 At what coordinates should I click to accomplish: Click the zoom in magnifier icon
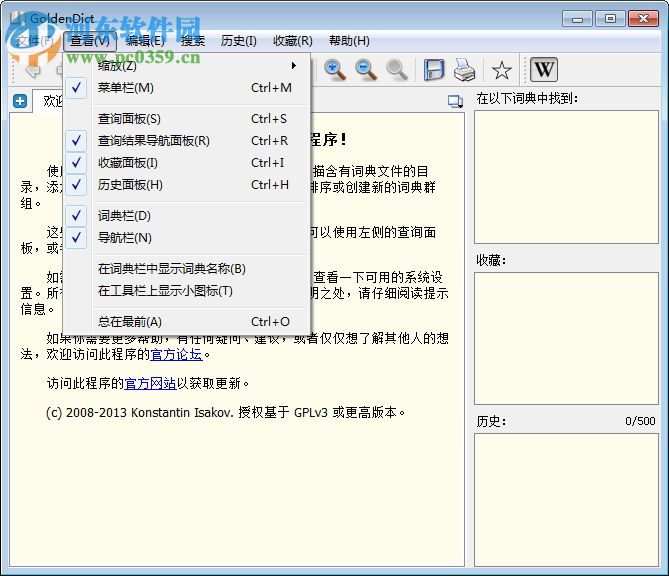pyautogui.click(x=334, y=70)
